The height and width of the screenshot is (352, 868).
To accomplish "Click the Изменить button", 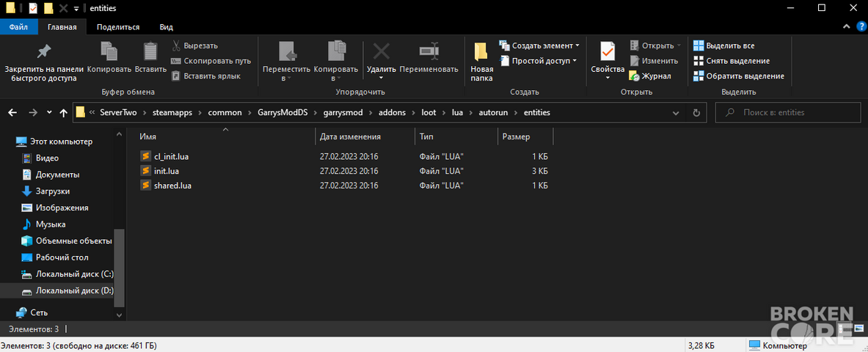I will (x=654, y=61).
